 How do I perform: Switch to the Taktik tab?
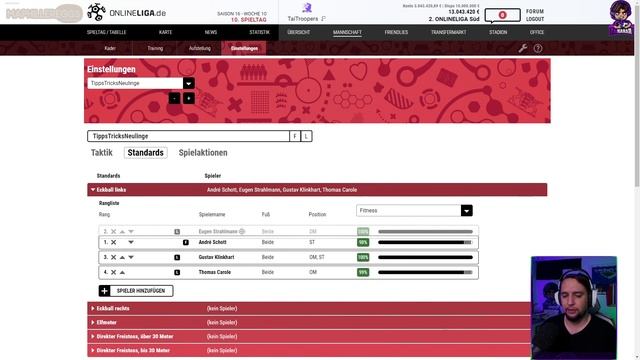[102, 153]
